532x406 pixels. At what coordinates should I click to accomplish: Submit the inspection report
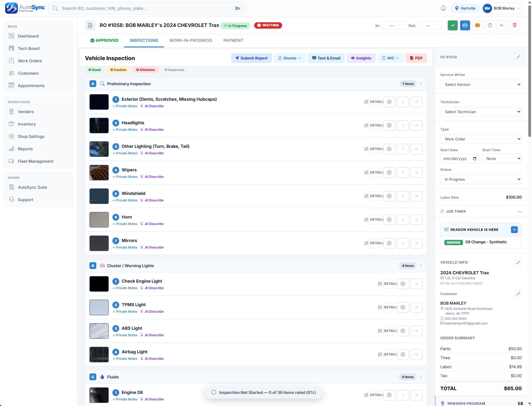(251, 58)
